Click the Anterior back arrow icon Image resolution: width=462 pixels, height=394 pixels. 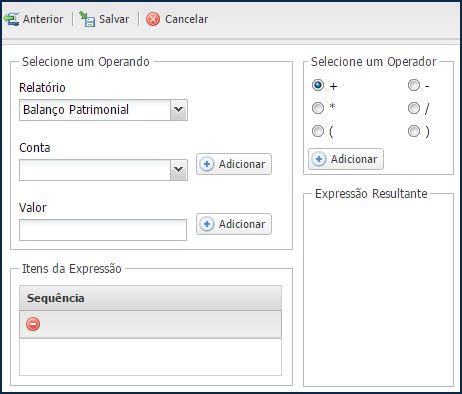pos(11,19)
